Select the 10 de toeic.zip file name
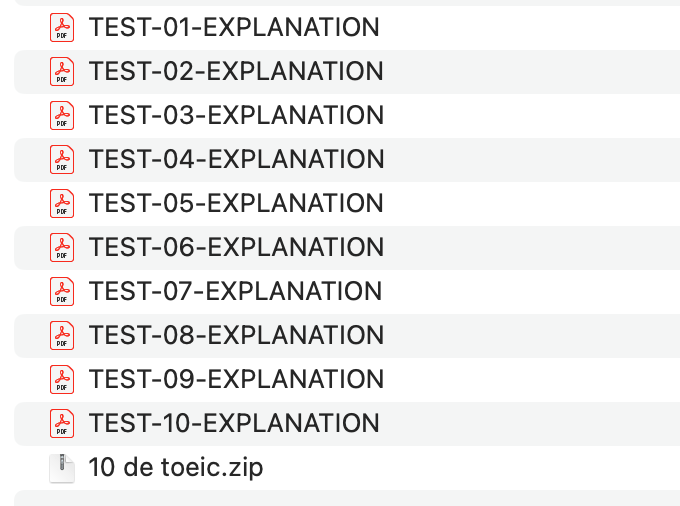Screen dimensions: 680x506 click(176, 468)
